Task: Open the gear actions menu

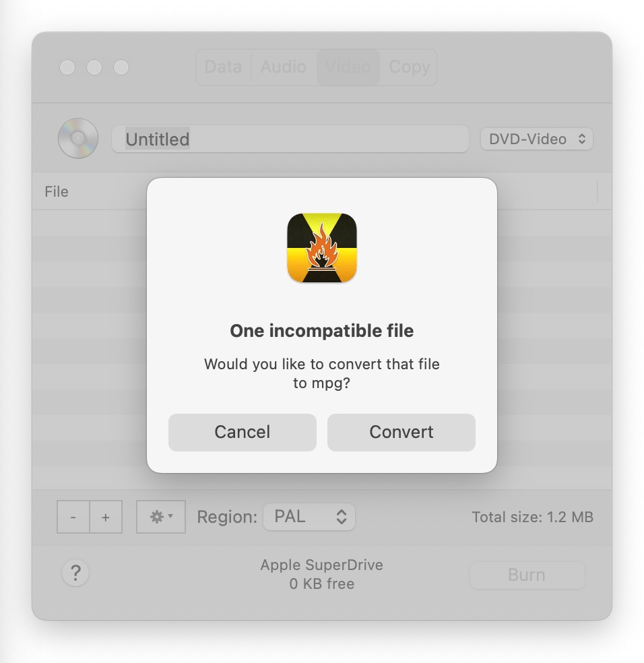Action: (161, 517)
